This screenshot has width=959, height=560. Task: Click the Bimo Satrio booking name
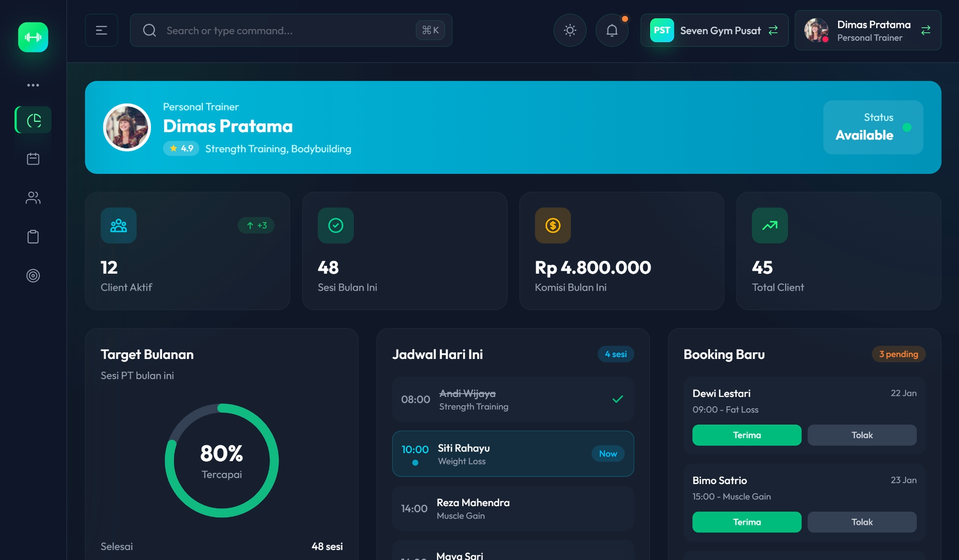click(719, 481)
